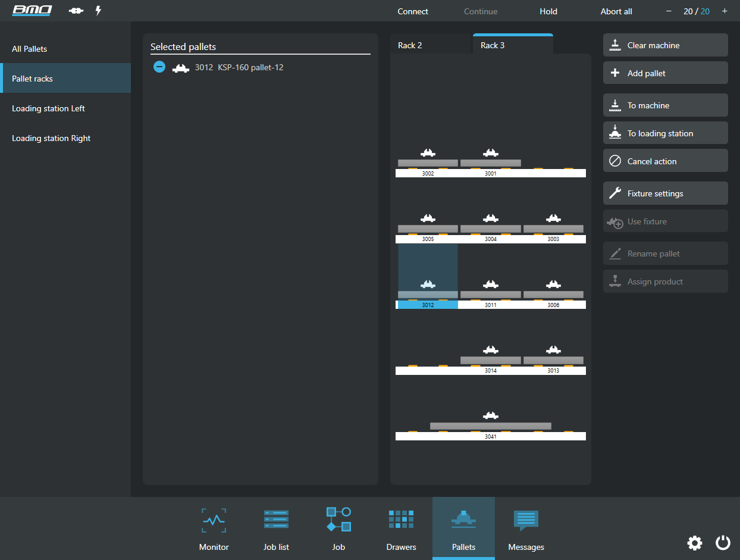The width and height of the screenshot is (740, 560).
Task: Open All Pallets in sidebar
Action: click(30, 49)
